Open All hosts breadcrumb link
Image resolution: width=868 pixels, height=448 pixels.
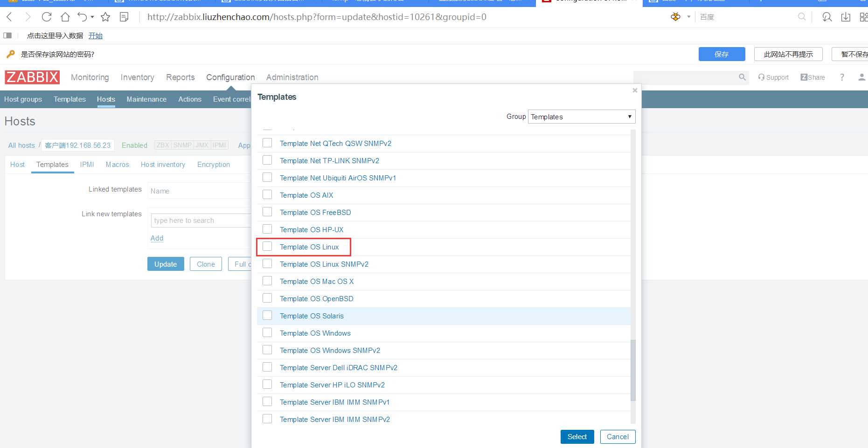[x=21, y=145]
